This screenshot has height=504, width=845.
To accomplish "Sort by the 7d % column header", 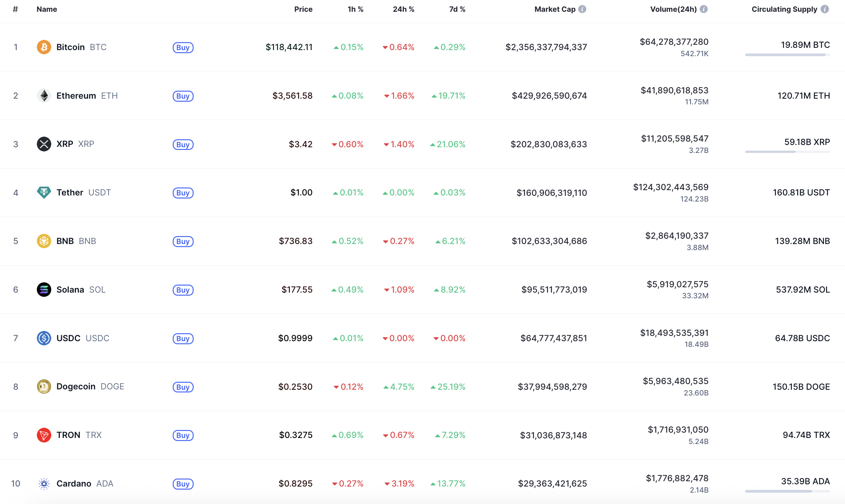I will pos(457,9).
